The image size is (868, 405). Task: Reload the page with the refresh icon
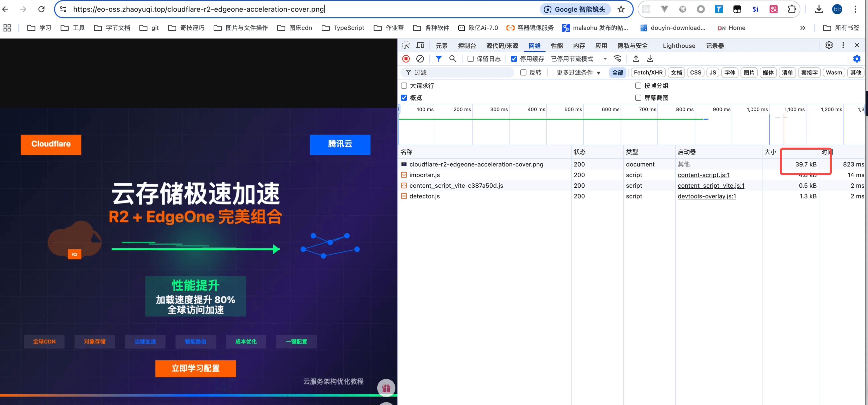click(42, 9)
